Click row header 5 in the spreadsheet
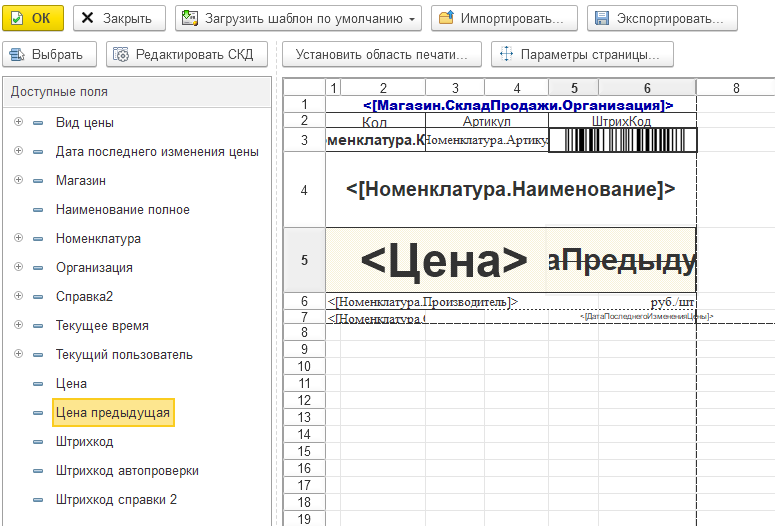This screenshot has width=775, height=526. (304, 261)
